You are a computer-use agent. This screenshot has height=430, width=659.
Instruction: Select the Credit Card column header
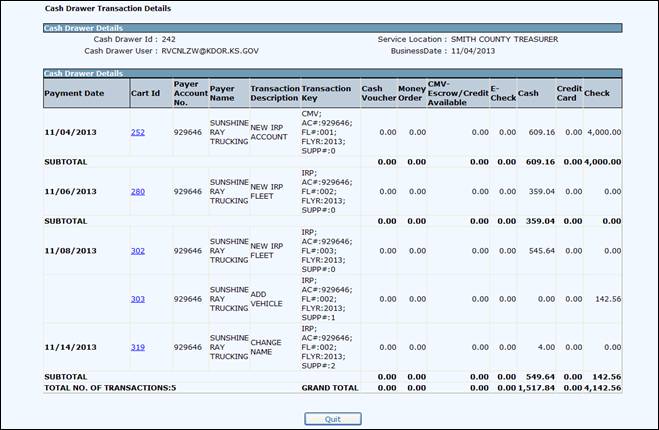click(568, 93)
